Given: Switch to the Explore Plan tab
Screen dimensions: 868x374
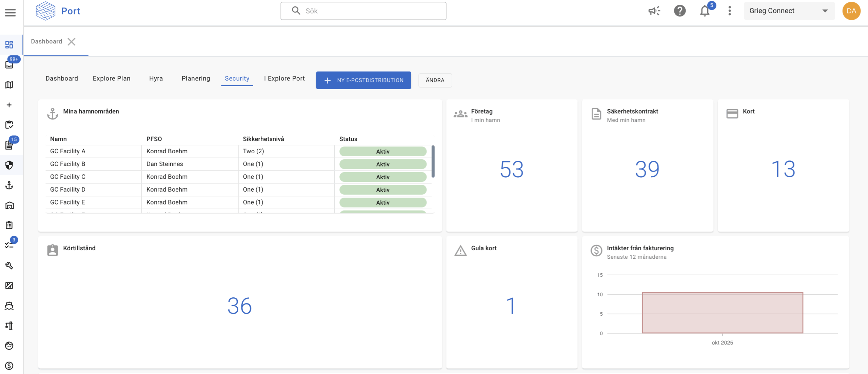Looking at the screenshot, I should click(112, 78).
